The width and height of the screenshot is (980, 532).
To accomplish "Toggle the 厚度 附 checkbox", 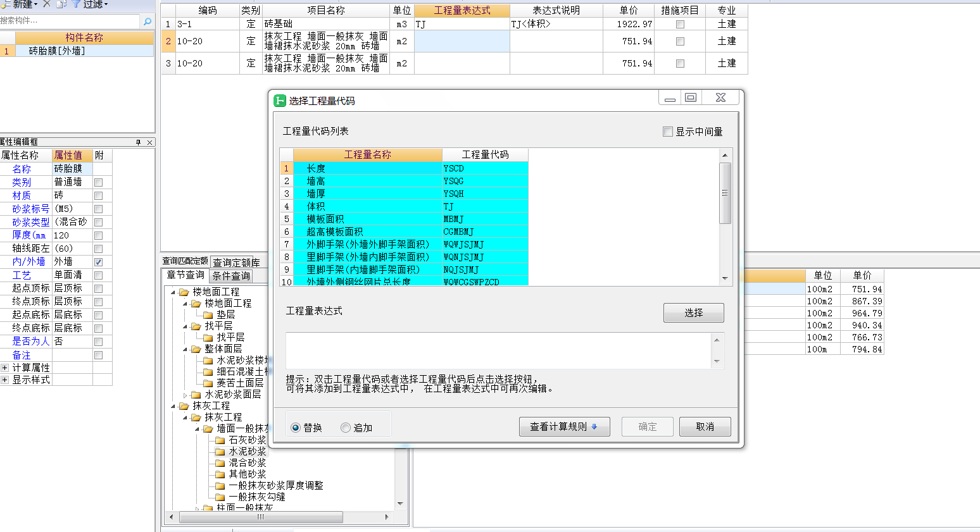I will (x=99, y=235).
